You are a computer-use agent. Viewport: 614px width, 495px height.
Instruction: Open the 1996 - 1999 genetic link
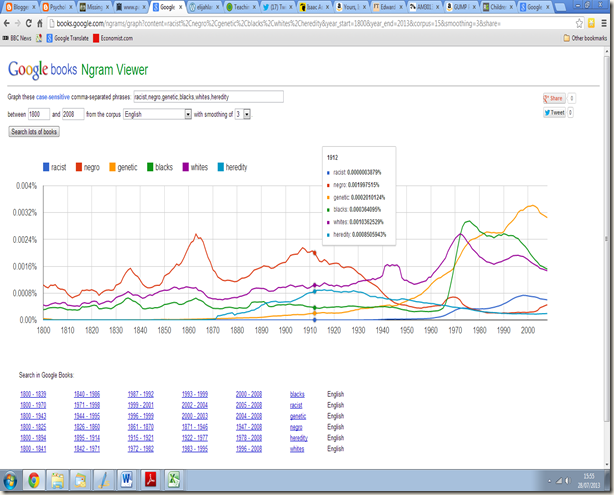141,416
